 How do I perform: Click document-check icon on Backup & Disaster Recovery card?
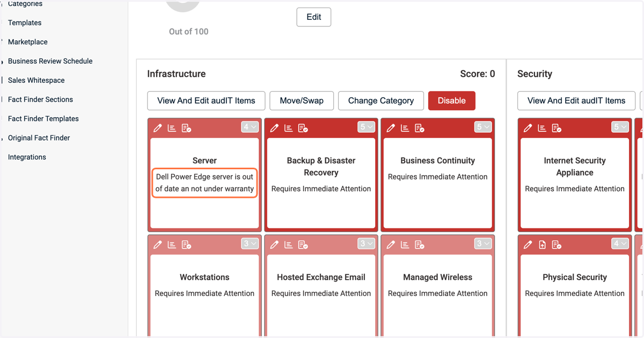303,128
